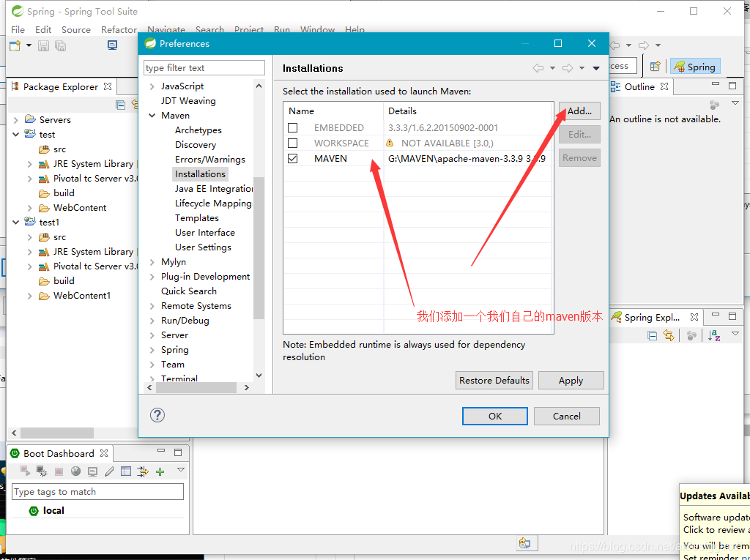The height and width of the screenshot is (560, 750).
Task: Click the Save icon in main toolbar
Action: pyautogui.click(x=43, y=46)
